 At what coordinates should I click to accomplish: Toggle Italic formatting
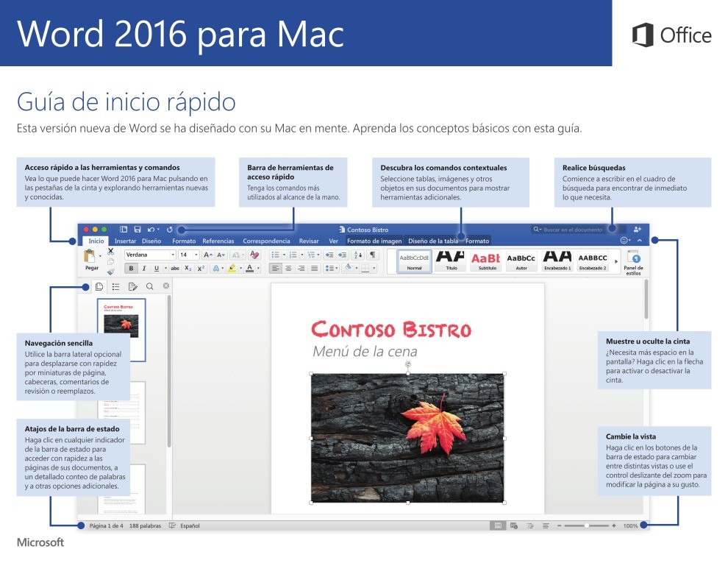pyautogui.click(x=144, y=269)
